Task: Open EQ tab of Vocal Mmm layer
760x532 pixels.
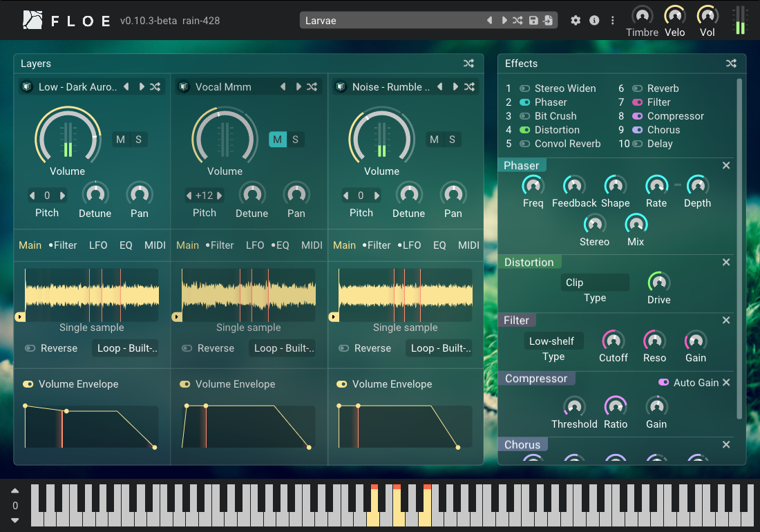Action: coord(280,245)
